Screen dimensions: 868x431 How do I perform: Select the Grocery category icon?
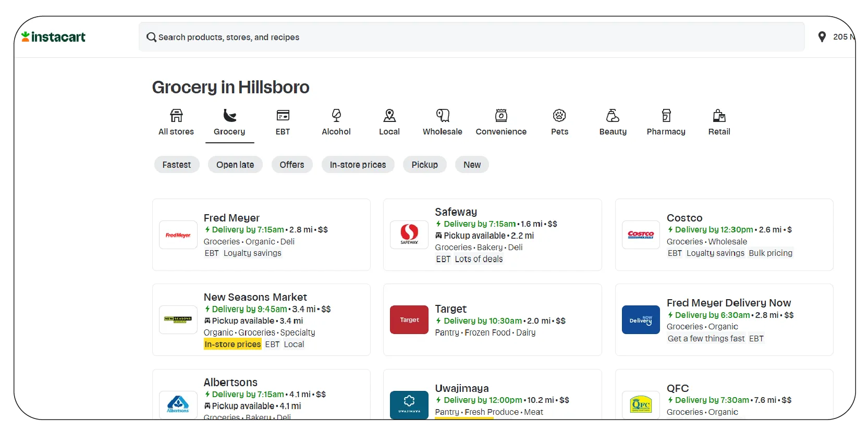pyautogui.click(x=229, y=115)
